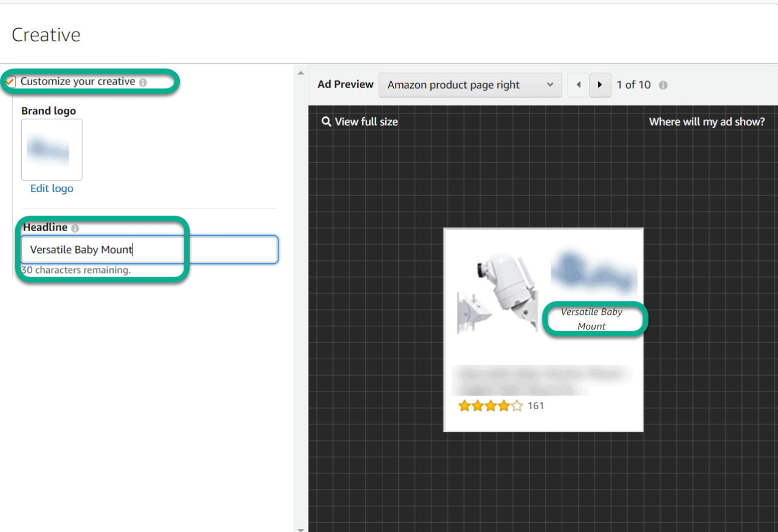Open the Edit logo link
This screenshot has height=532, width=778.
[52, 188]
